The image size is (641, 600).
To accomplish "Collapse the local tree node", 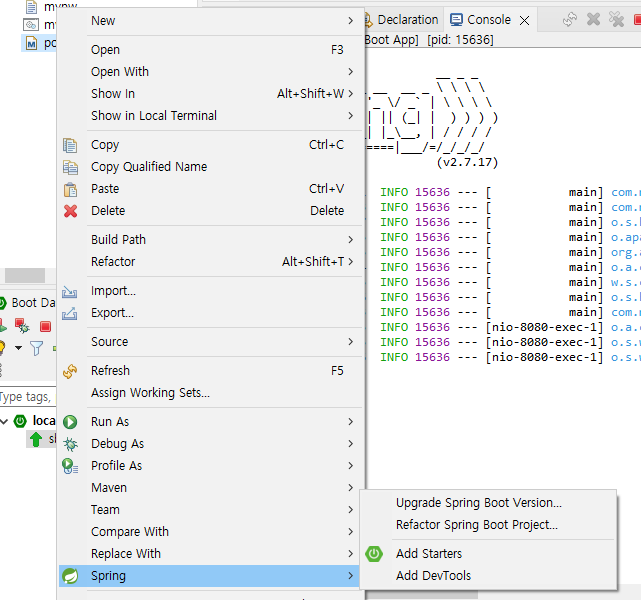I will click(x=4, y=421).
